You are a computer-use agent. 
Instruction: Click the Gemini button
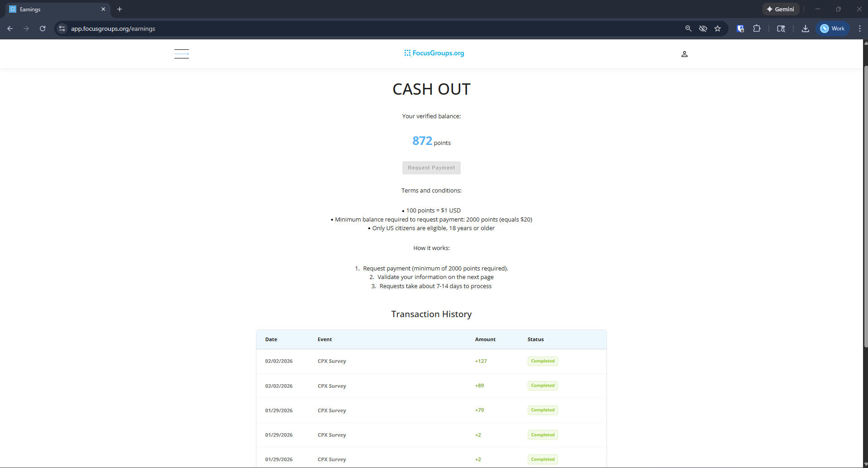(781, 9)
